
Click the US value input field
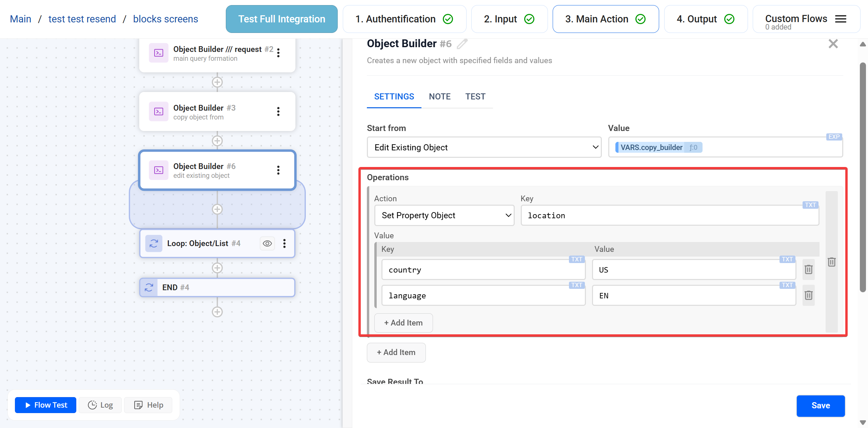693,270
